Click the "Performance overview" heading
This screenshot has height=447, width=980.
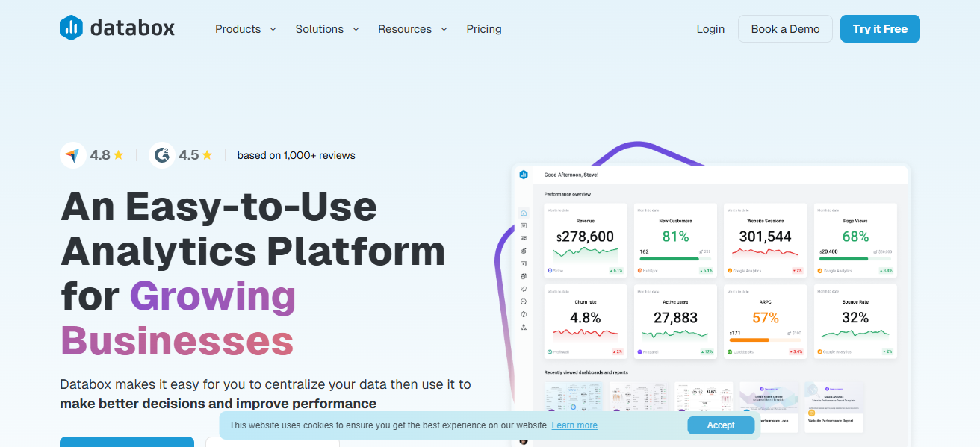[568, 194]
